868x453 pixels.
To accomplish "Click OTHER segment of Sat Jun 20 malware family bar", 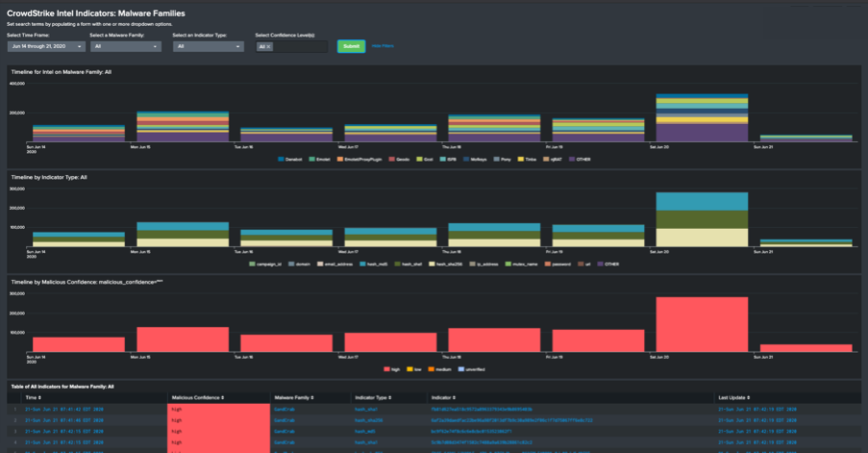I will click(x=702, y=133).
